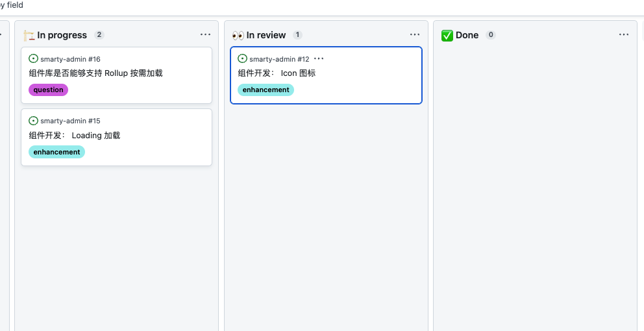Click the purple question label

tap(48, 90)
